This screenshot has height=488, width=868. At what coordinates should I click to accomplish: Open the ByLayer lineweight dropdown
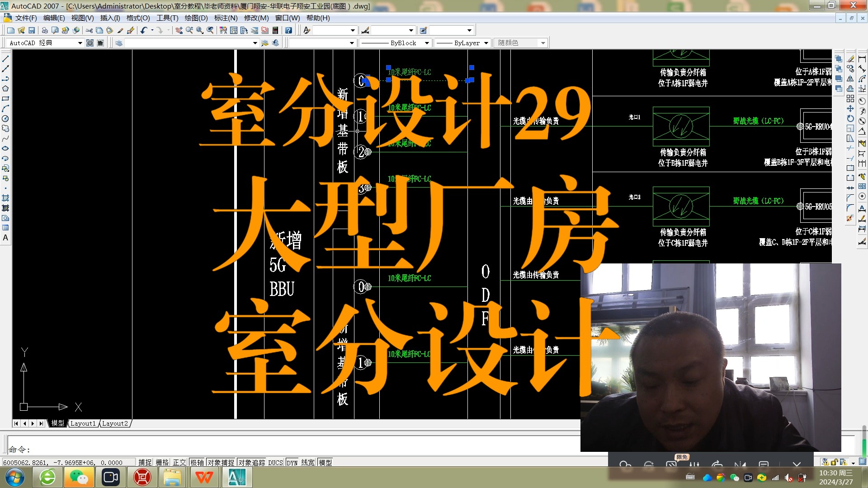tap(486, 43)
